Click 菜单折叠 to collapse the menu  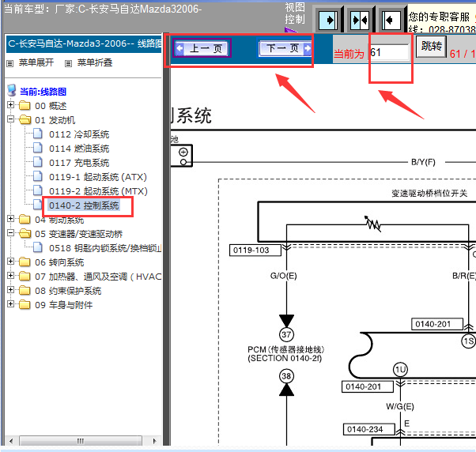95,62
